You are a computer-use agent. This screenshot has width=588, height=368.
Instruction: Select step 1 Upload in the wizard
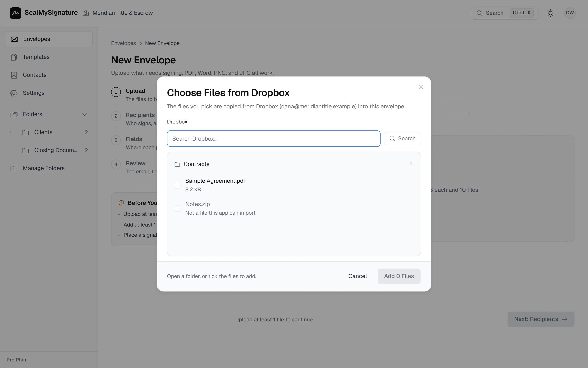coord(116,92)
